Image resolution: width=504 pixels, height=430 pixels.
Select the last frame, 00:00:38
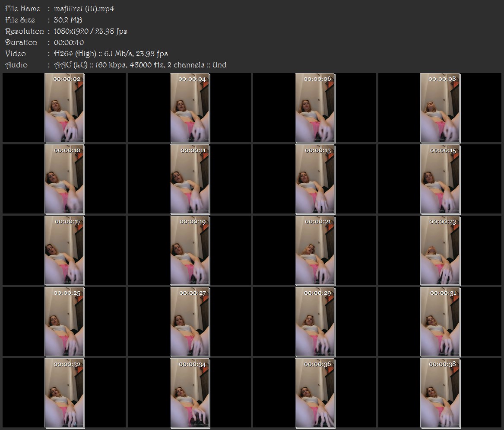point(441,393)
